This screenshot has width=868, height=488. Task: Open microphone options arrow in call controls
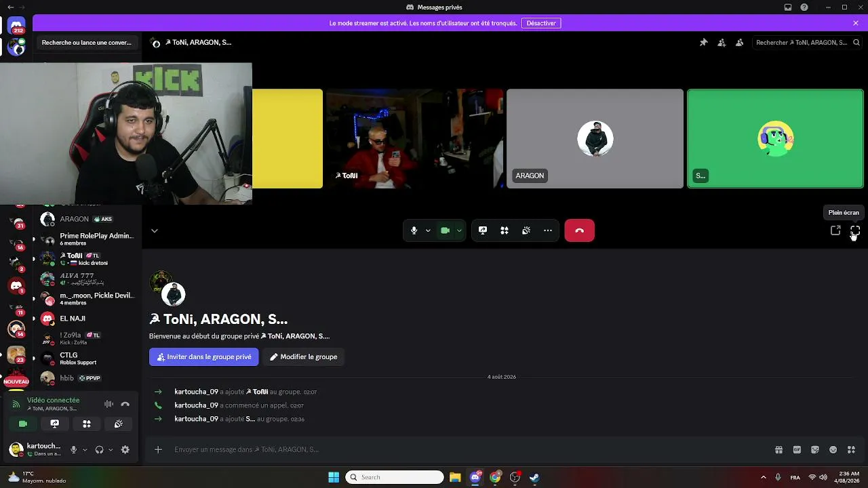coord(428,230)
